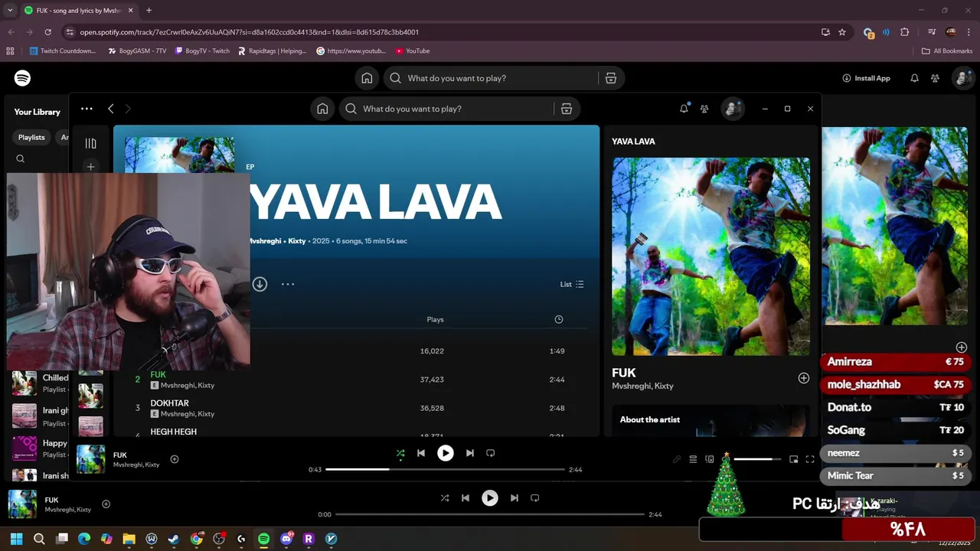Open Windows Start menu
The image size is (980, 551).
coord(17,539)
